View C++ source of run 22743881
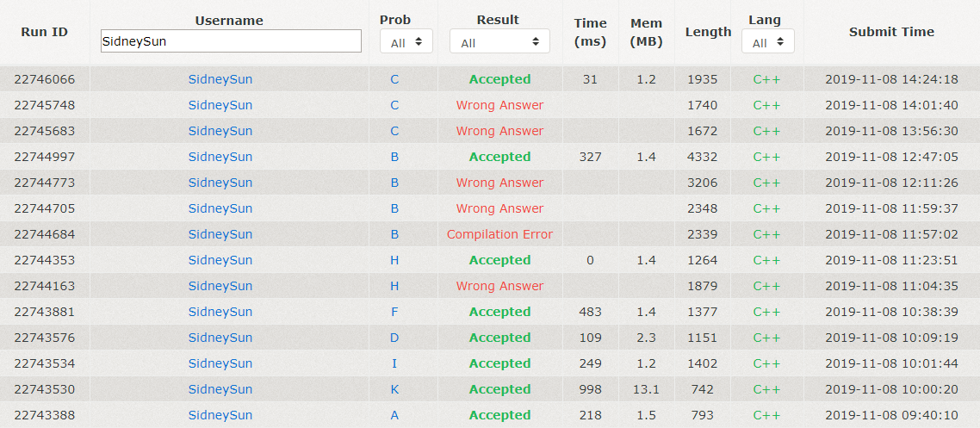The width and height of the screenshot is (980, 428). (x=766, y=312)
